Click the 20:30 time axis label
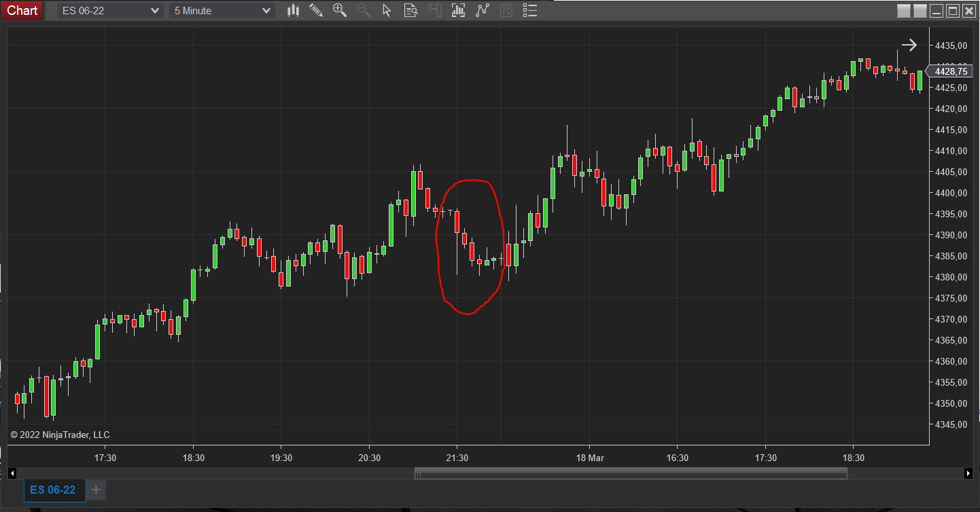 (x=369, y=458)
